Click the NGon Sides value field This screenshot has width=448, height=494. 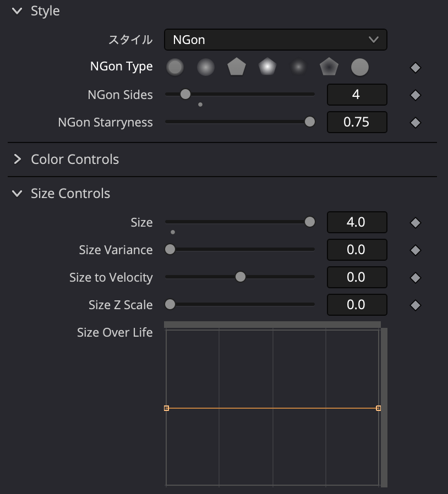click(x=357, y=95)
